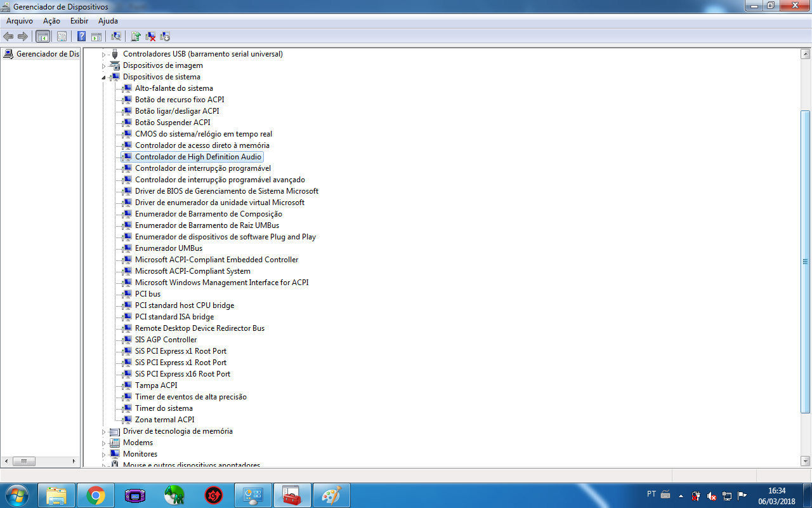Click the device list vertical scrollbar thumb
This screenshot has height=508, width=812.
(805, 261)
